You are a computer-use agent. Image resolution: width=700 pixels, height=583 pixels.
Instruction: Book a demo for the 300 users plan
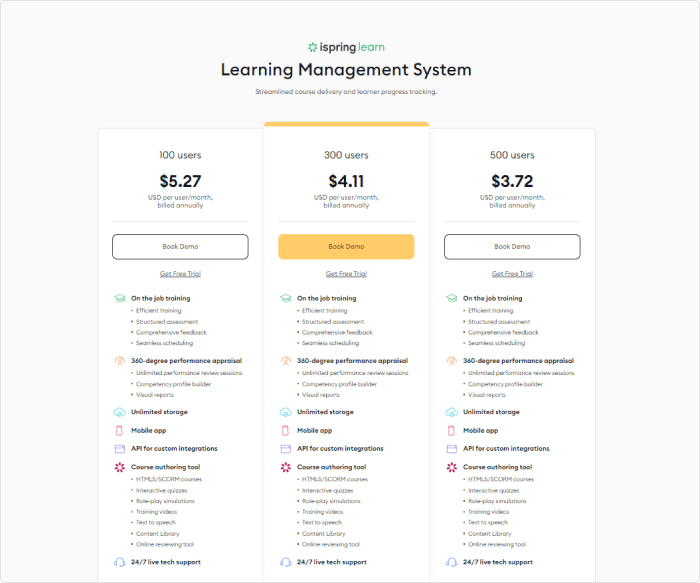[346, 246]
